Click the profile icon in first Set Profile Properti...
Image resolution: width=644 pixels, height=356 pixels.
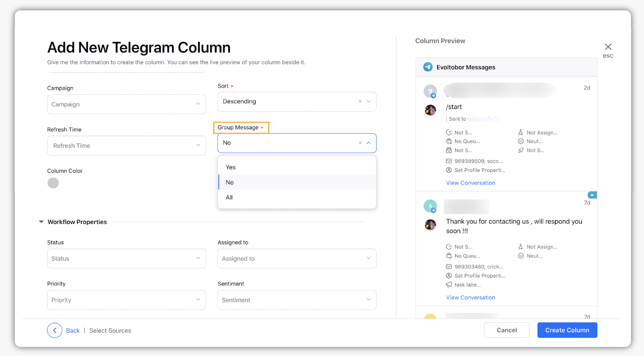pos(449,170)
